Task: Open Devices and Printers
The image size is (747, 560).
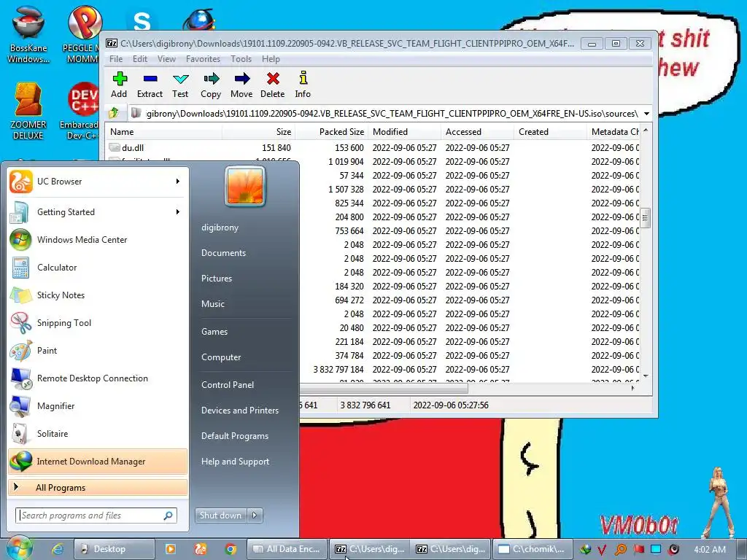Action: [239, 411]
